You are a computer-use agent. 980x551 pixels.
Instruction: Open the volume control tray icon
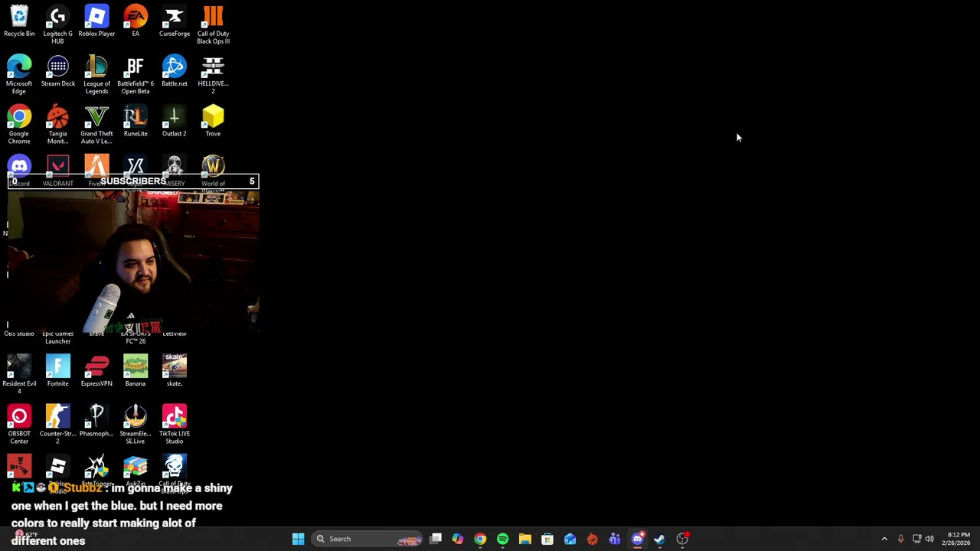pos(930,539)
